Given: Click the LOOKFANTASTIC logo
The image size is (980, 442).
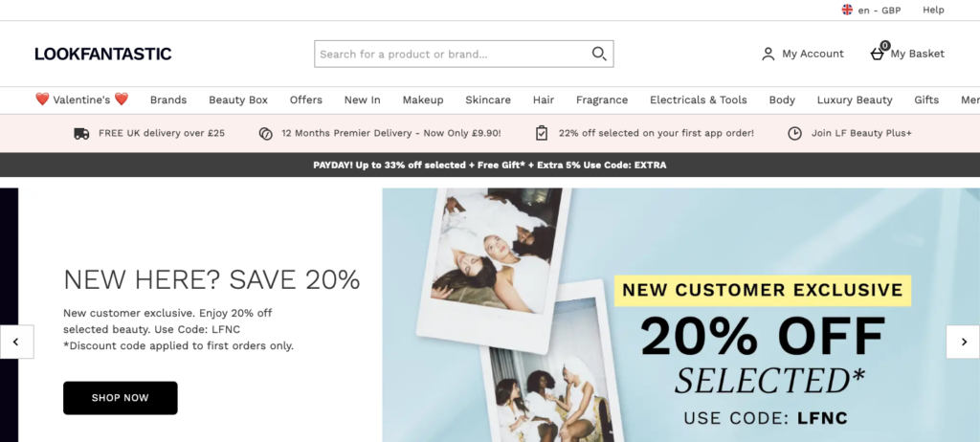Looking at the screenshot, I should (103, 54).
